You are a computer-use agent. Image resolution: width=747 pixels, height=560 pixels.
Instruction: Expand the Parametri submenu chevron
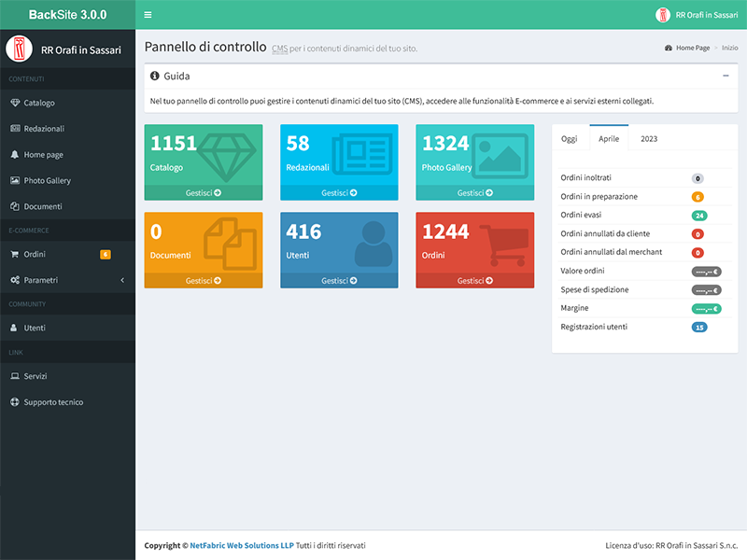122,280
